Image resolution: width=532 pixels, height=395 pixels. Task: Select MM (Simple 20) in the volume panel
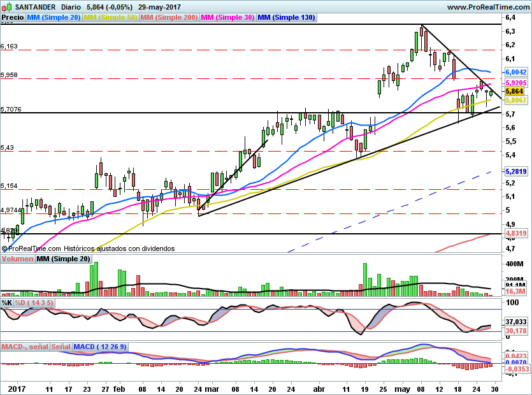coord(63,259)
